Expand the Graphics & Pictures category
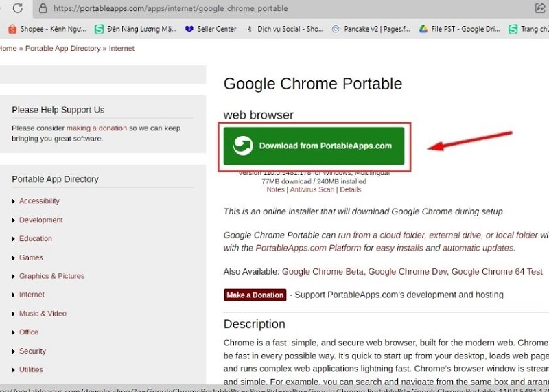The image size is (549, 392). pyautogui.click(x=51, y=276)
